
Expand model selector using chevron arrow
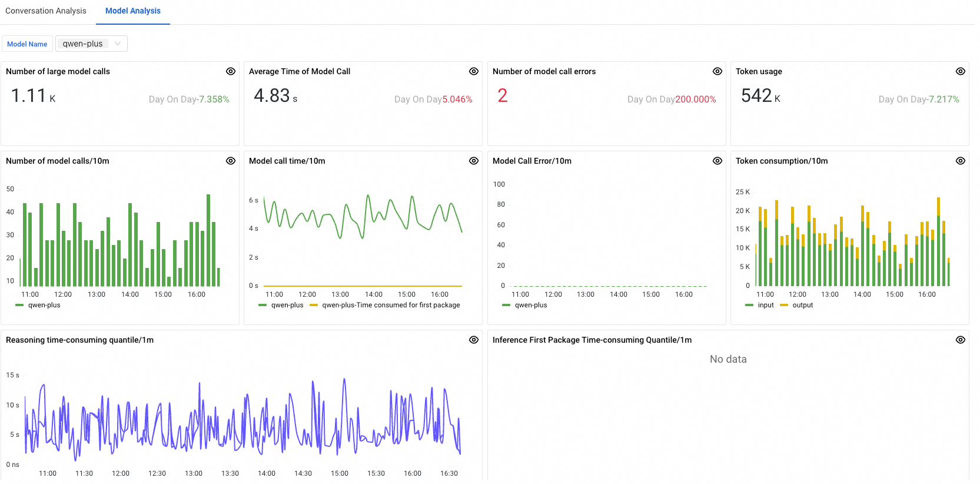tap(118, 44)
